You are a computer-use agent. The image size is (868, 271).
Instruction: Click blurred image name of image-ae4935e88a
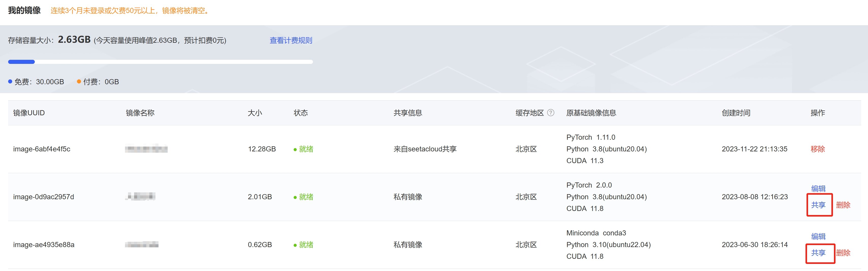coord(141,245)
